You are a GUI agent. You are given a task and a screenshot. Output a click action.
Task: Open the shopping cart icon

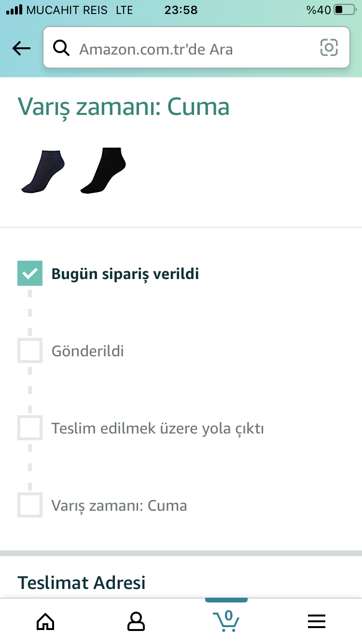[226, 621]
